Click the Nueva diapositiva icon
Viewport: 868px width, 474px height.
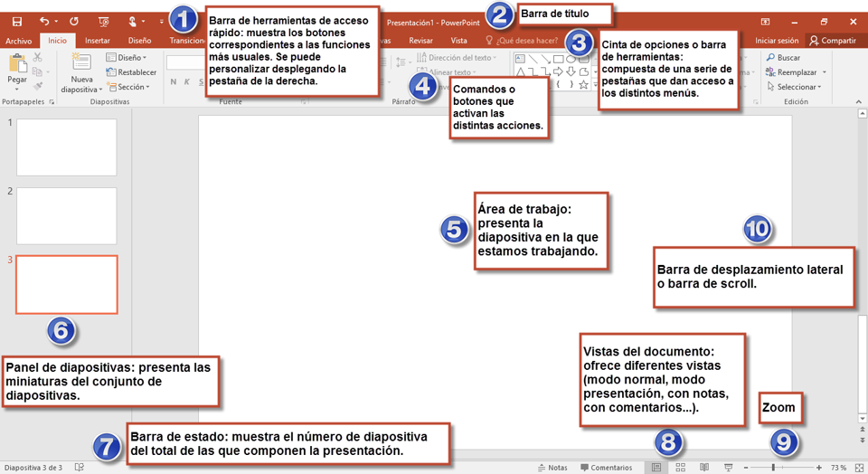pyautogui.click(x=81, y=62)
